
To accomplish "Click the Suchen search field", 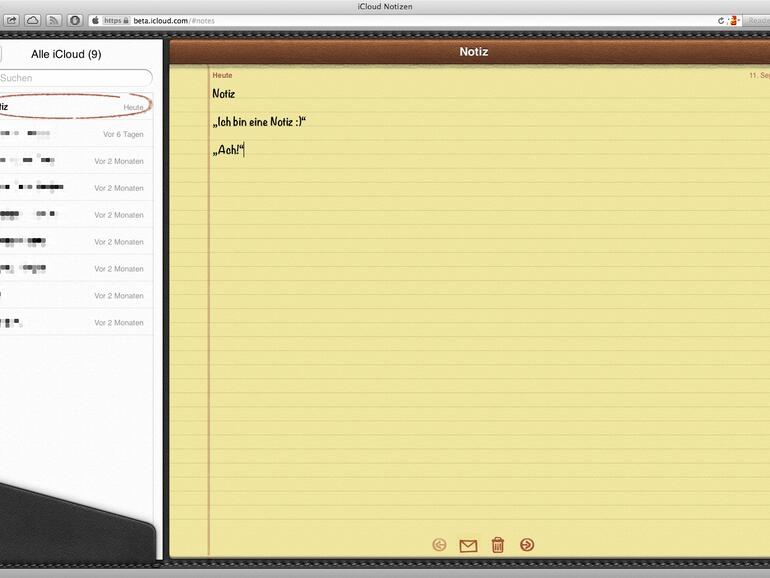I will 75,78.
